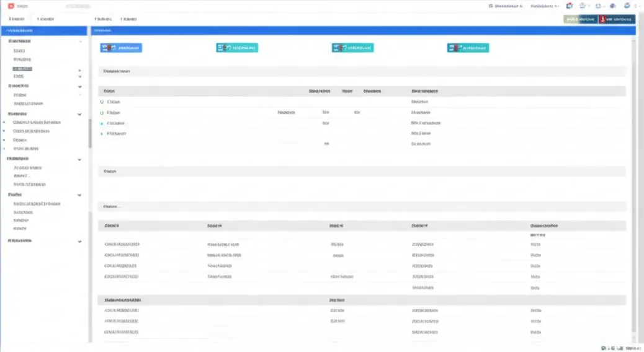This screenshot has height=352, width=644.
Task: Open the header icon with red notification badge
Action: click(570, 6)
